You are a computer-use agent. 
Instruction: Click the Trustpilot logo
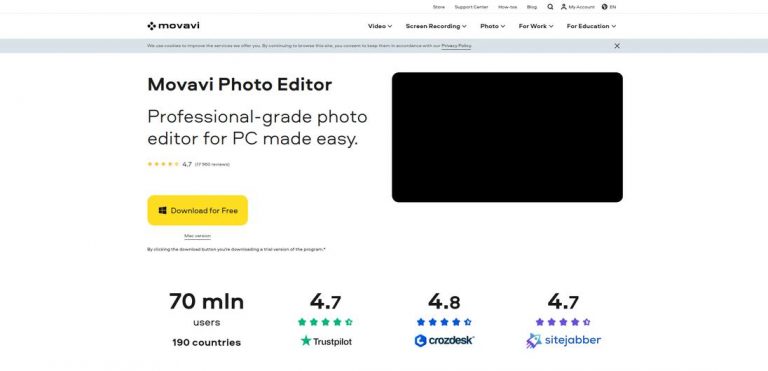coord(326,341)
